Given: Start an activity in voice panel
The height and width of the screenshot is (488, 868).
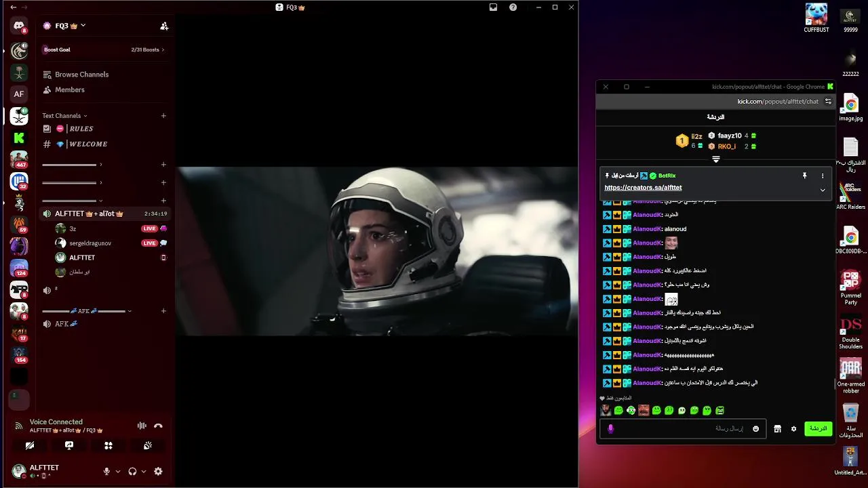Looking at the screenshot, I should click(x=108, y=445).
